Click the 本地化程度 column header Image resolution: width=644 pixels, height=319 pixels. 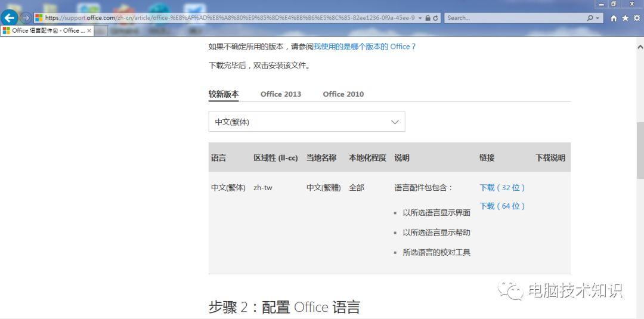367,157
